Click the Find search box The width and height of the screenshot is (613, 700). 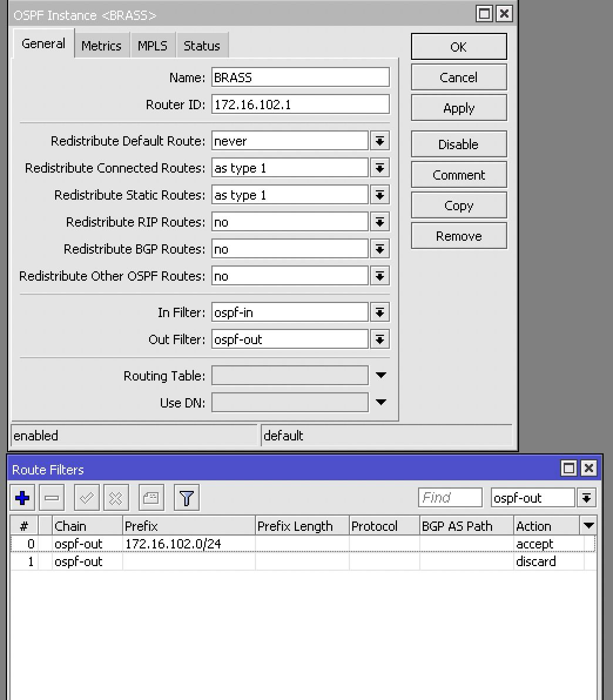pyautogui.click(x=450, y=498)
